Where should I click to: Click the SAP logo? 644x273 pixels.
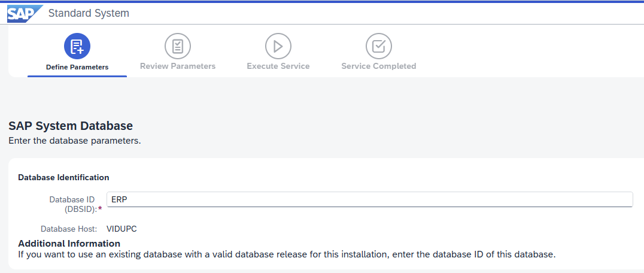tap(25, 13)
